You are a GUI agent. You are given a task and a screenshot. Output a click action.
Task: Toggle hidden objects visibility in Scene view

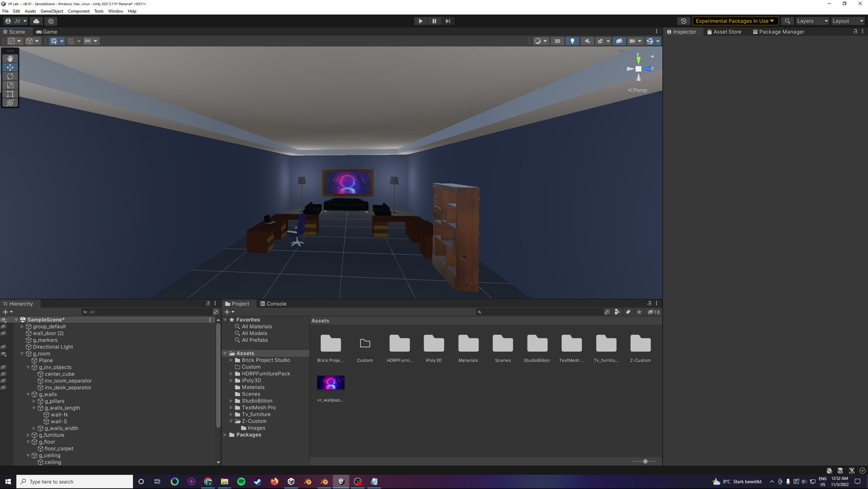tap(619, 41)
